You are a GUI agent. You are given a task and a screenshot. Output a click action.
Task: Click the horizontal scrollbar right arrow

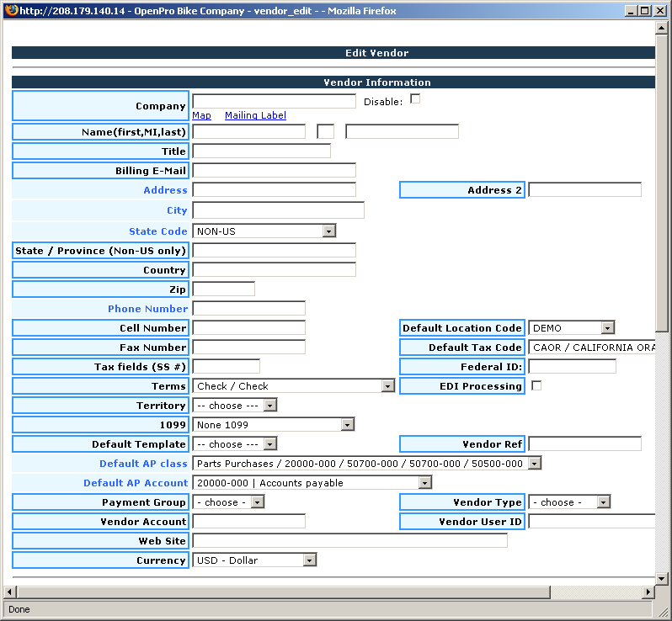click(x=648, y=592)
